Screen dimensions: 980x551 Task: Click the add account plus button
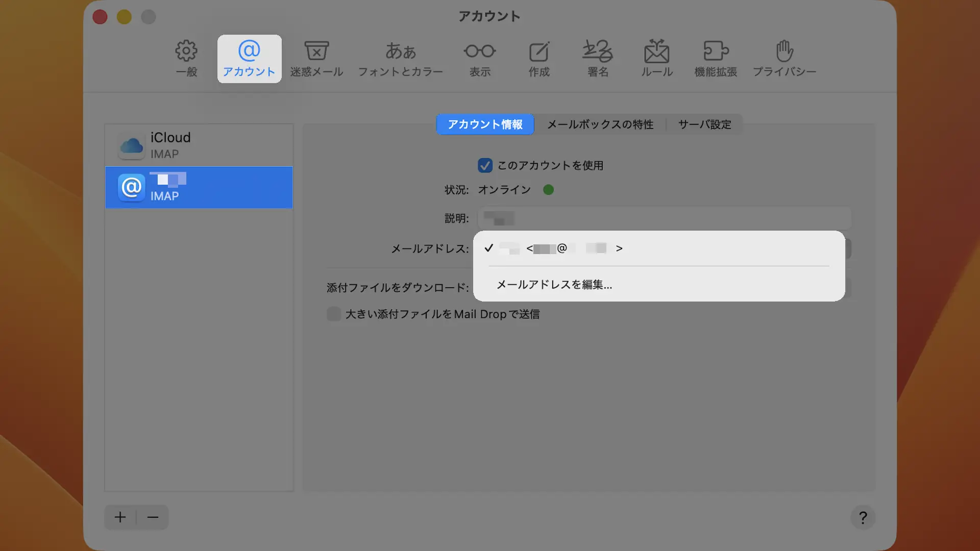pyautogui.click(x=120, y=517)
